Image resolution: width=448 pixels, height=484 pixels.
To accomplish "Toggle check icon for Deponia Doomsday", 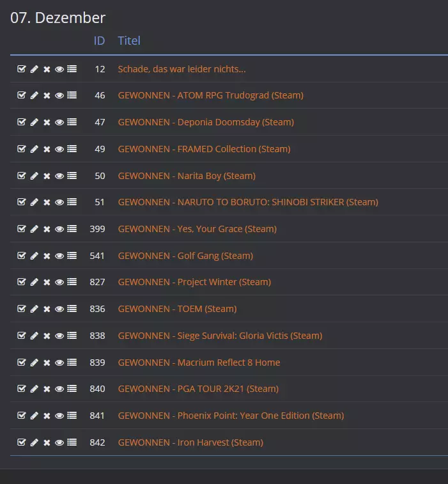I will 21,121.
